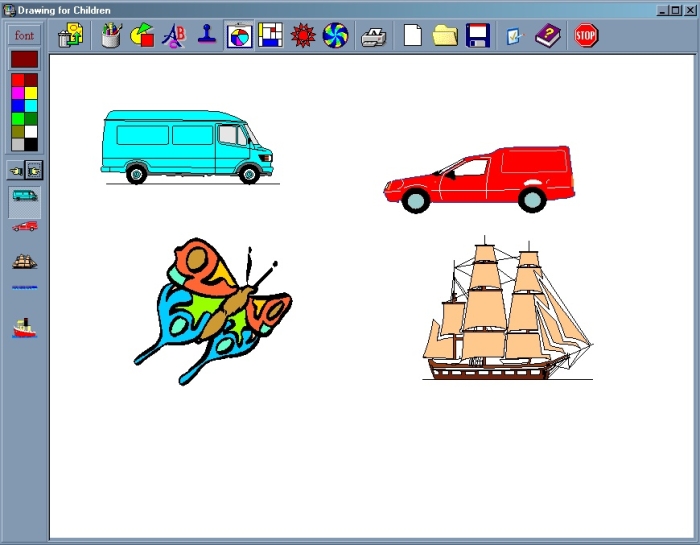Open the purple help book
The image size is (700, 545).
point(547,37)
